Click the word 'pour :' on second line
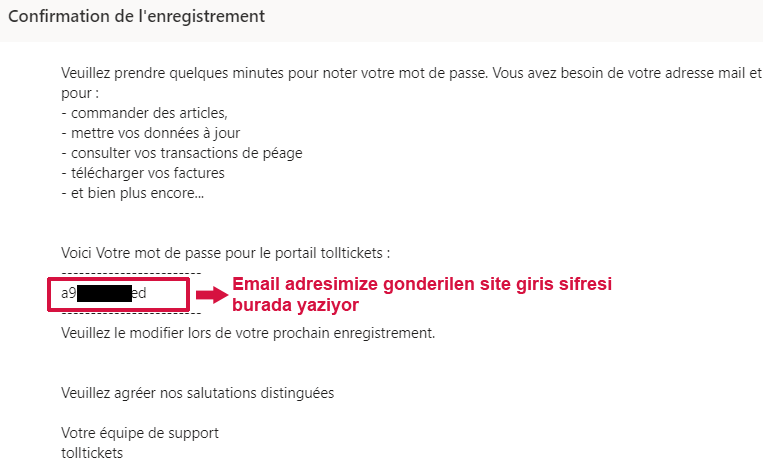Screen dimensions: 763x462 coord(80,93)
